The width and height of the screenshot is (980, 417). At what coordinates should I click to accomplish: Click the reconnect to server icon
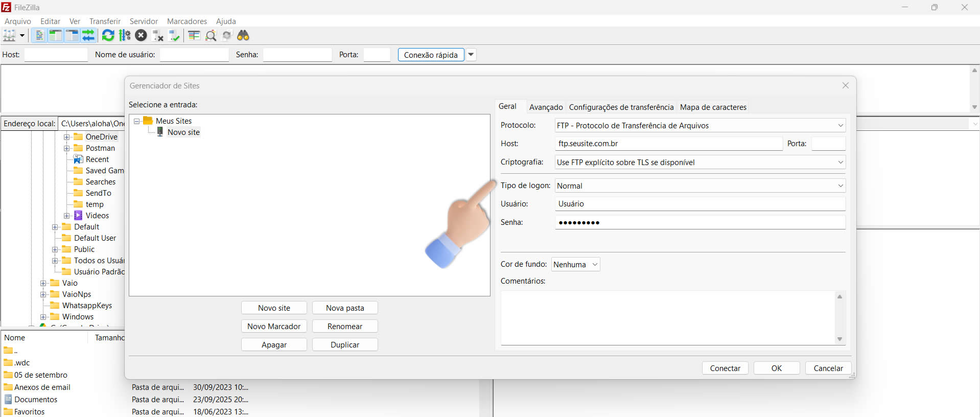tap(175, 35)
